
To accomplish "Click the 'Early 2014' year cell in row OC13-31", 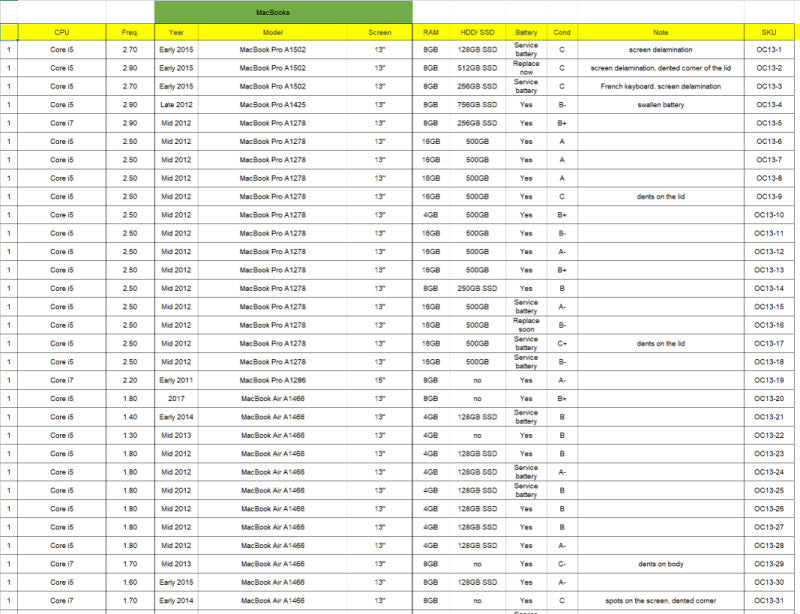I will coord(176,601).
